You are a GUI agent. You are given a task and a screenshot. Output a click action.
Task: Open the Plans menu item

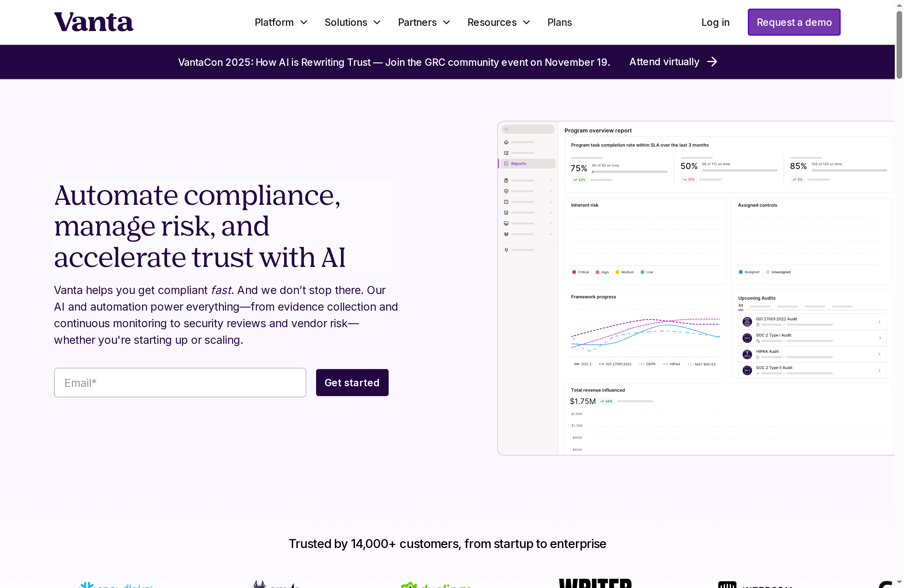pos(559,22)
